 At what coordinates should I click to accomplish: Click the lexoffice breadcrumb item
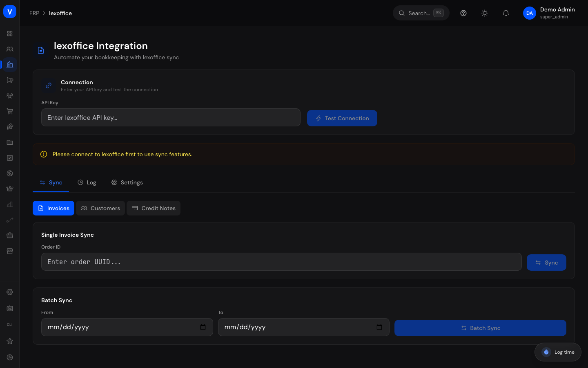click(x=60, y=13)
